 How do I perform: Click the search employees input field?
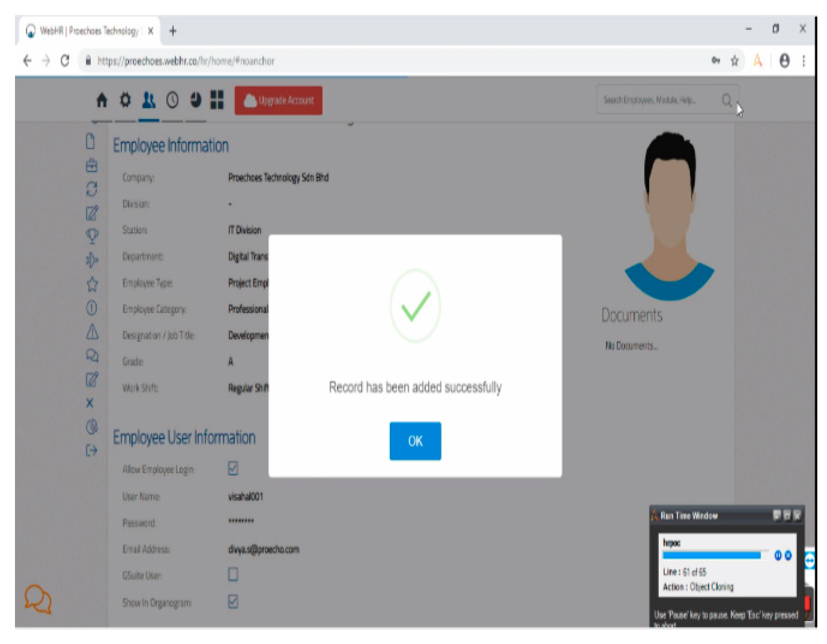coord(656,100)
